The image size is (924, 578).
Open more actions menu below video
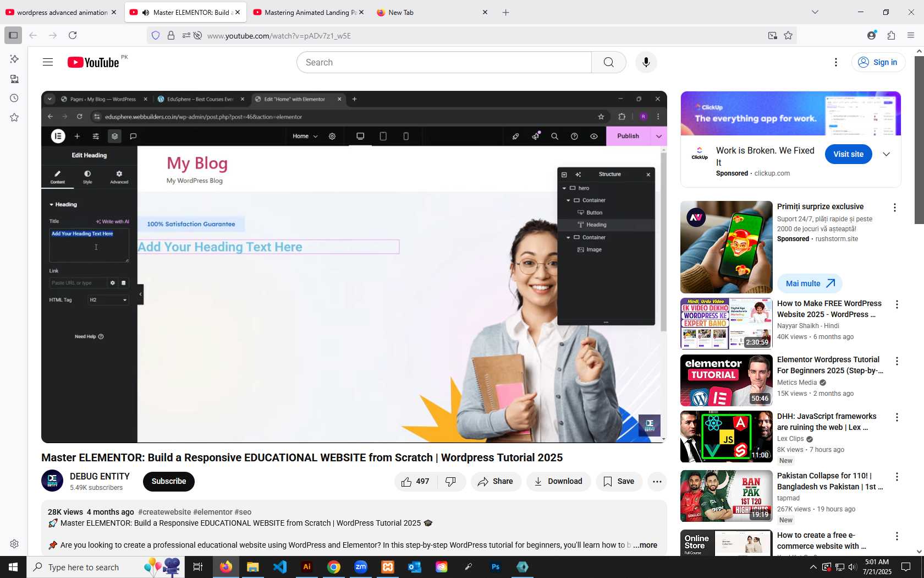pos(657,482)
